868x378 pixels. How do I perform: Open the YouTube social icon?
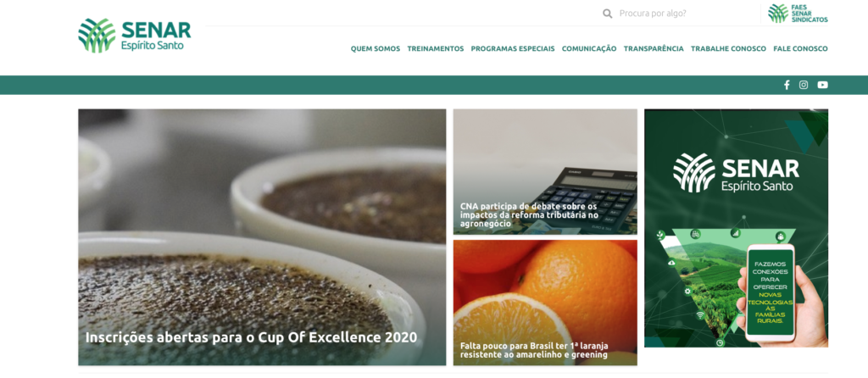(822, 85)
